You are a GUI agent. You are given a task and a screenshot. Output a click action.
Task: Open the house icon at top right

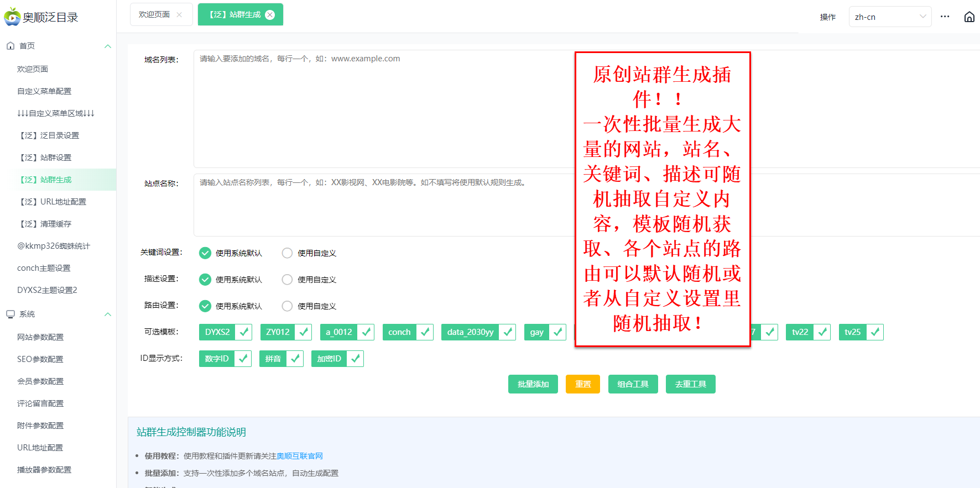click(x=969, y=17)
